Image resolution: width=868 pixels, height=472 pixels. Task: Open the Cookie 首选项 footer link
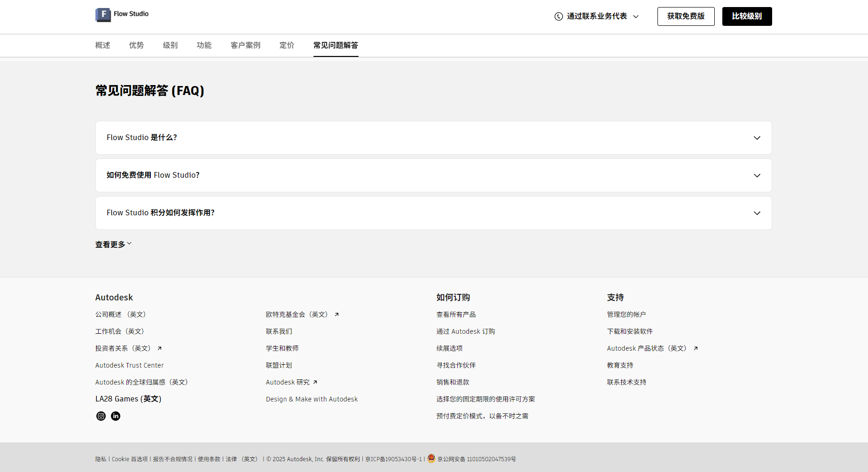tap(130, 459)
